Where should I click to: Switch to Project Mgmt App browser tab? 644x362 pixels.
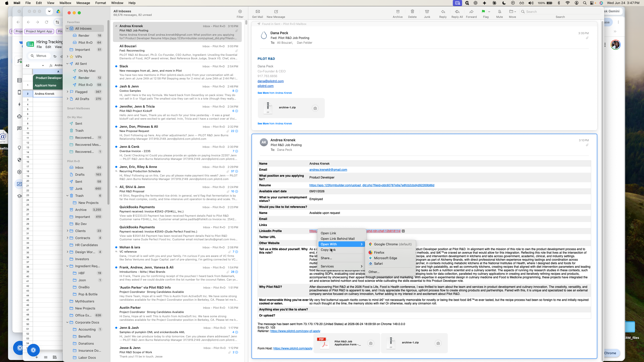point(39,31)
